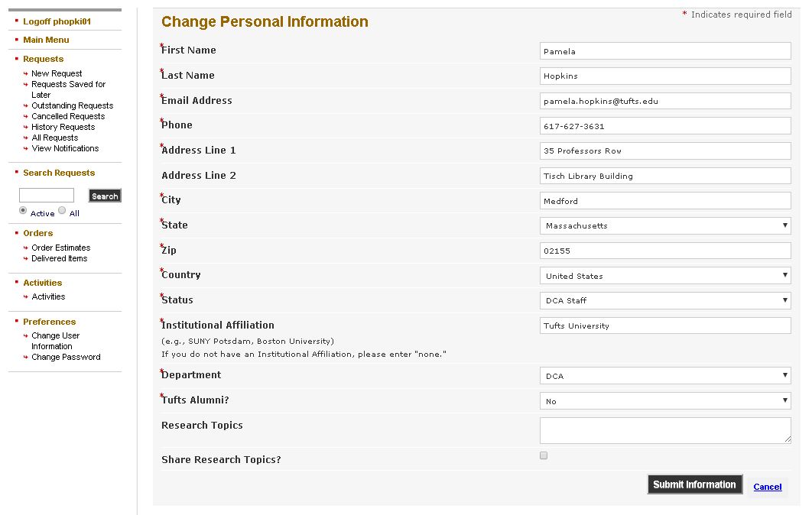The height and width of the screenshot is (515, 812).
Task: Open the New Request link
Action: [x=57, y=73]
